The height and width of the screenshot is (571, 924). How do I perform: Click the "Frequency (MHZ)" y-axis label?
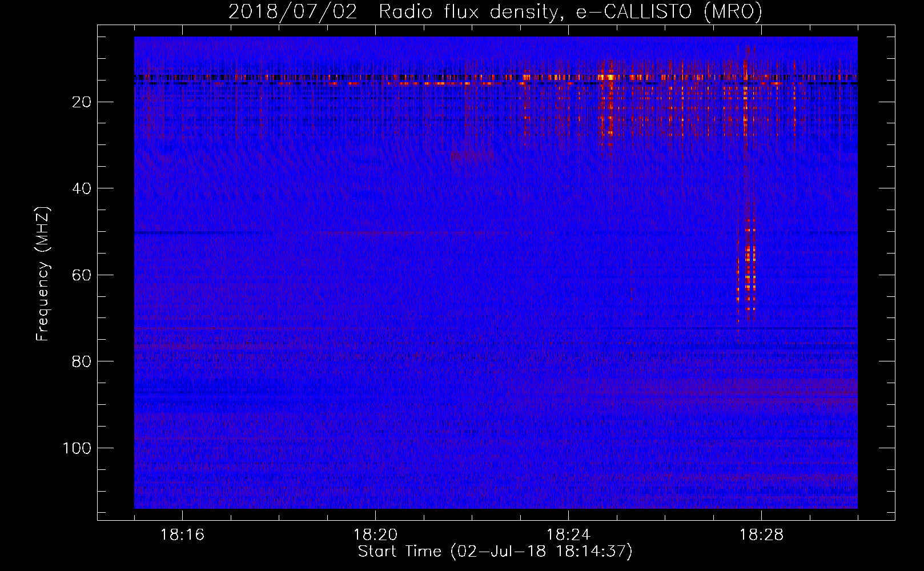click(43, 274)
